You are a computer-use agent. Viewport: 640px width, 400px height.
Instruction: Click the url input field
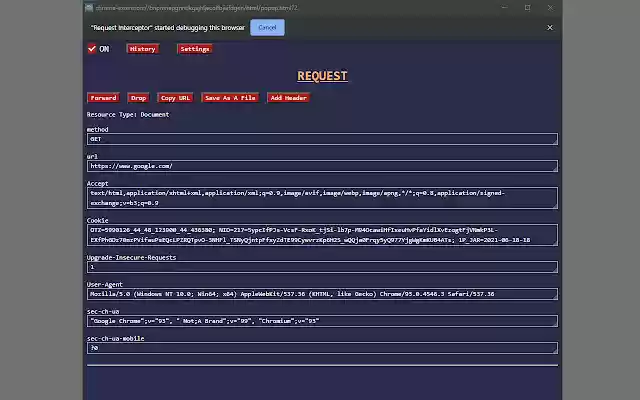(x=322, y=166)
